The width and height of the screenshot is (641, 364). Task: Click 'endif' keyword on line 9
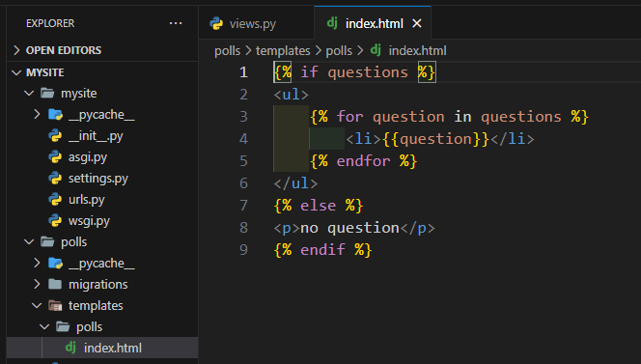coord(323,249)
